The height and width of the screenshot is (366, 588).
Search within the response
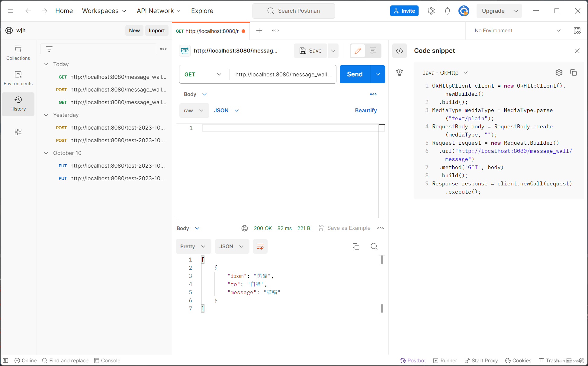coord(374,246)
